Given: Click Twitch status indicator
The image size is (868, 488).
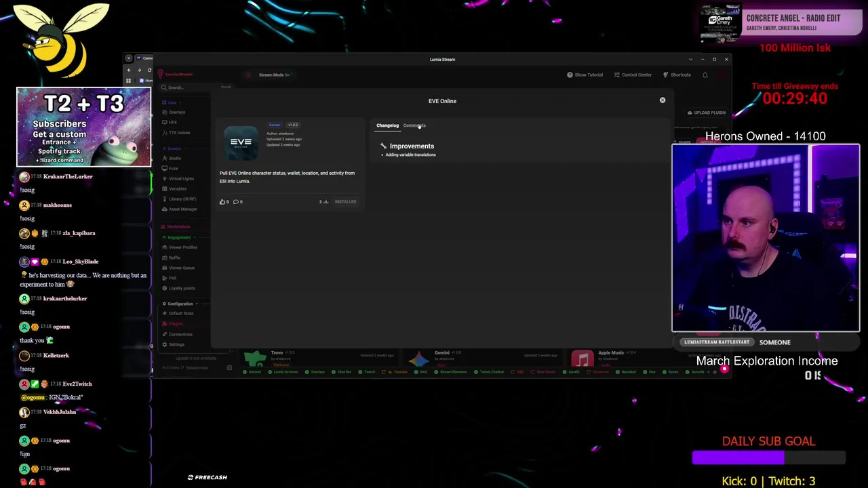Looking at the screenshot, I should [x=367, y=371].
